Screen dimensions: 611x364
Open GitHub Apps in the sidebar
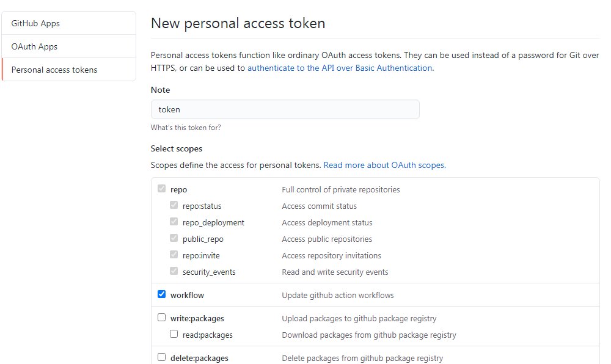(35, 23)
